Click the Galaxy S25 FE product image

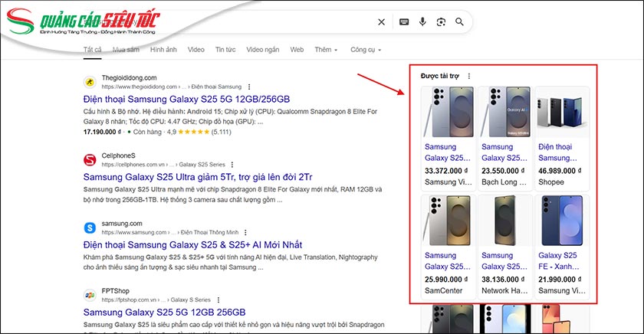(562, 221)
